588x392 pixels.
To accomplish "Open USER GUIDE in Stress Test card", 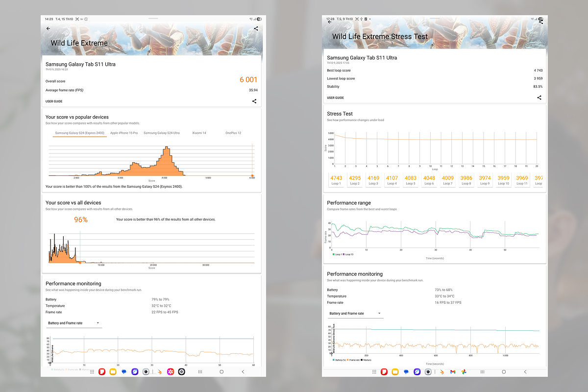I will (x=335, y=98).
